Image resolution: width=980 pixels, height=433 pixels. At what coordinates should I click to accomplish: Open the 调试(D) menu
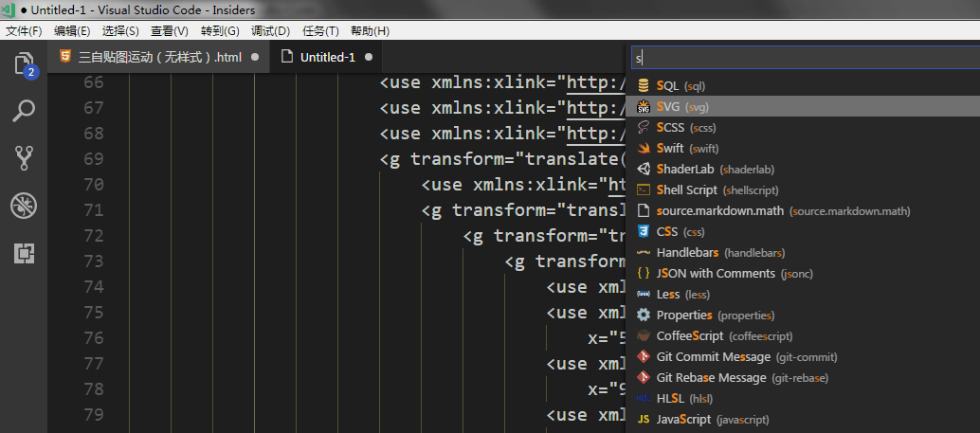click(x=270, y=31)
